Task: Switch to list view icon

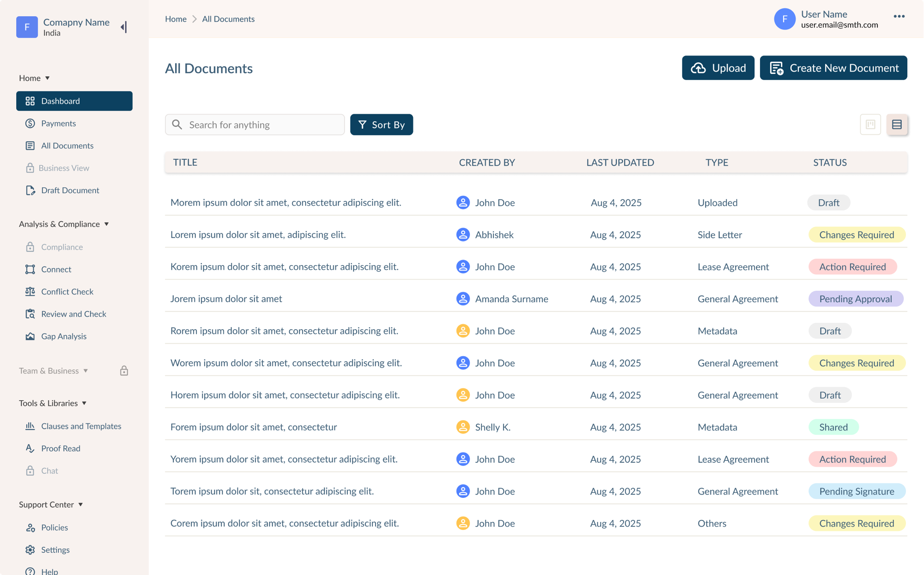Action: (x=897, y=124)
